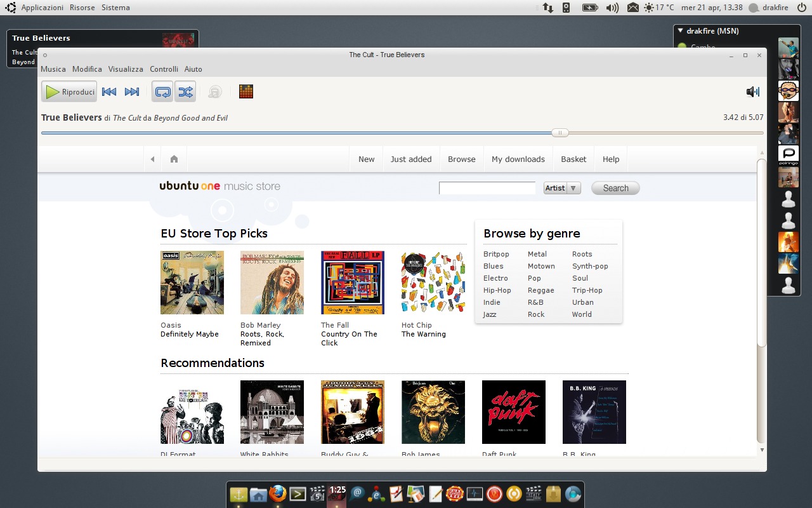Click the battery indicator in the panel

(x=590, y=8)
